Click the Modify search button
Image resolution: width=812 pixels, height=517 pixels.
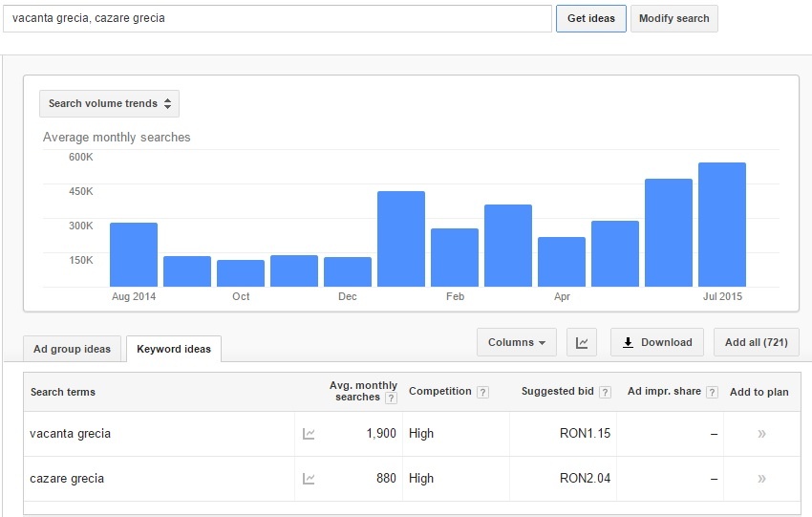673,19
